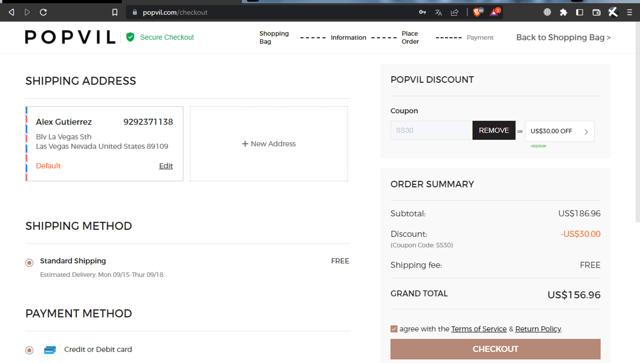This screenshot has width=640, height=363.
Task: Click the CHECKOUT button
Action: [495, 349]
